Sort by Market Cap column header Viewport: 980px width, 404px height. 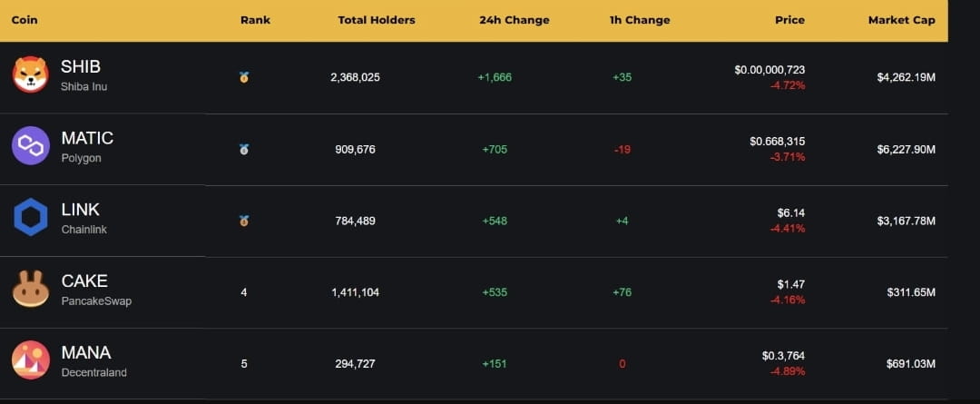[901, 20]
